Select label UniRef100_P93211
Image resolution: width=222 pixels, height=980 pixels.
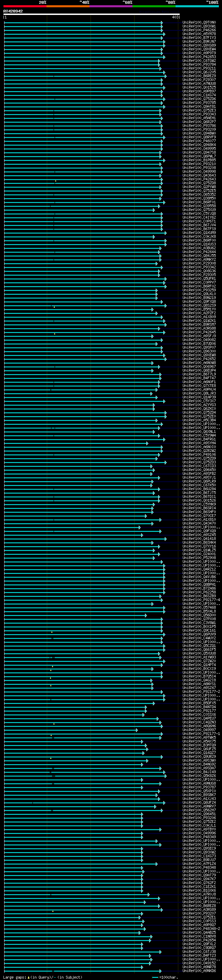pos(199,68)
